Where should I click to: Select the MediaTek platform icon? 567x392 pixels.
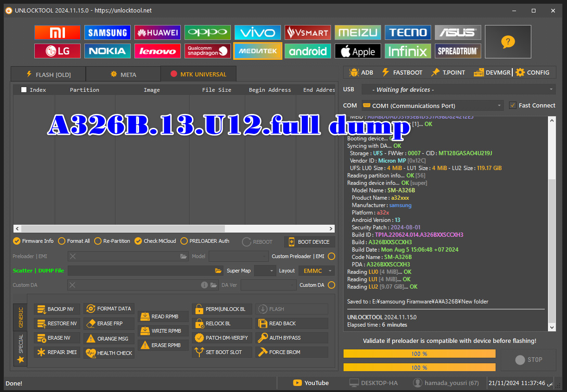(x=258, y=51)
